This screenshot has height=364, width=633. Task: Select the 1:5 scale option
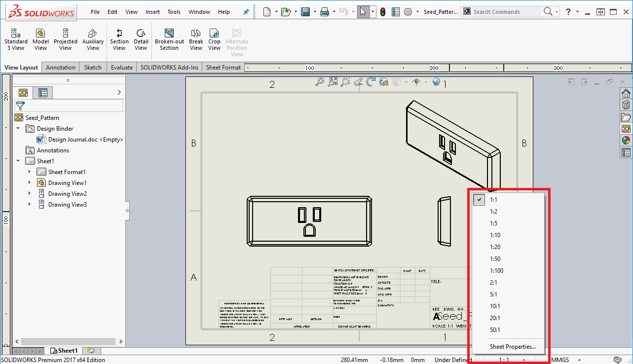click(x=493, y=223)
